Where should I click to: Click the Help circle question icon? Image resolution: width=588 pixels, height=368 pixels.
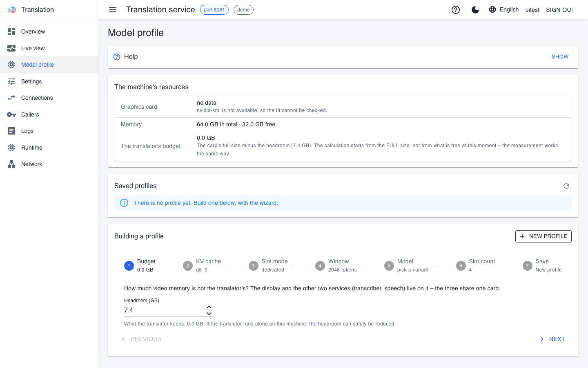tap(117, 57)
